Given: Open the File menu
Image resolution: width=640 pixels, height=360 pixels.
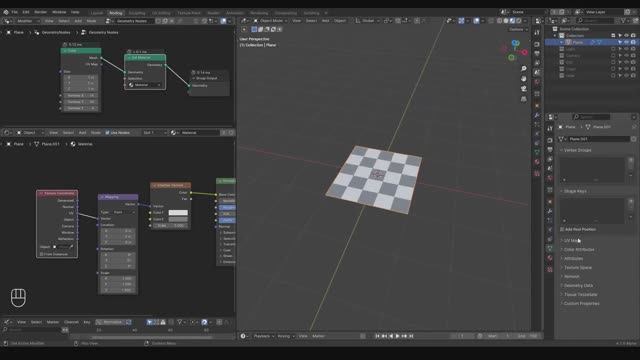Looking at the screenshot, I should 14,12.
